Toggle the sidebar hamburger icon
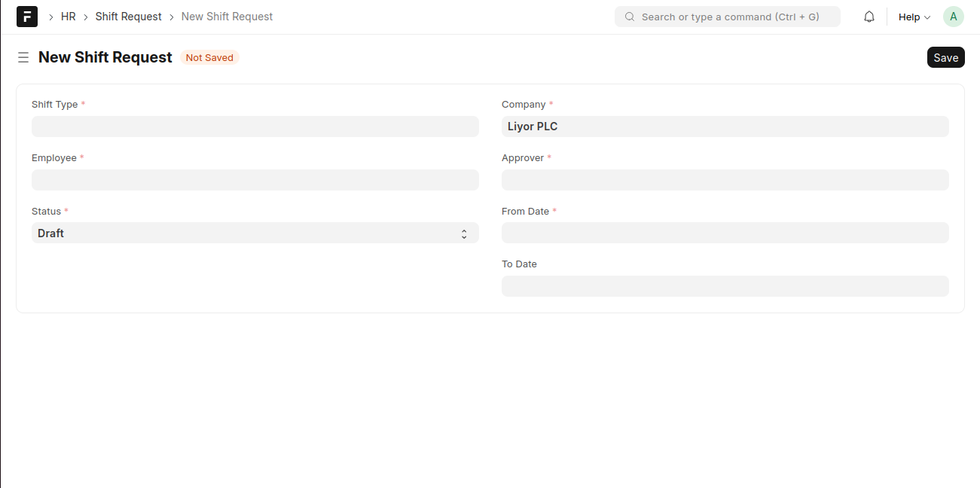This screenshot has width=980, height=488. coord(23,57)
